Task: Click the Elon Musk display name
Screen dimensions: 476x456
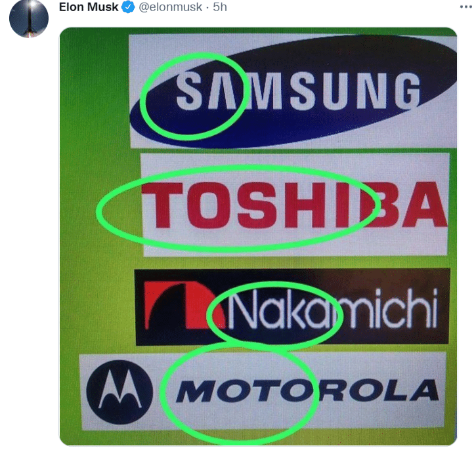Action: [88, 8]
